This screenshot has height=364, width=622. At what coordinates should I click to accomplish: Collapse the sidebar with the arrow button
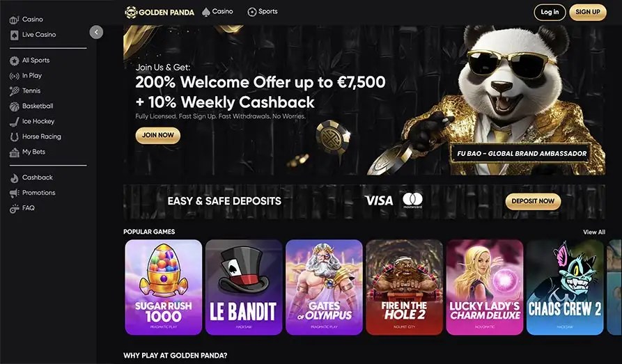coord(96,32)
